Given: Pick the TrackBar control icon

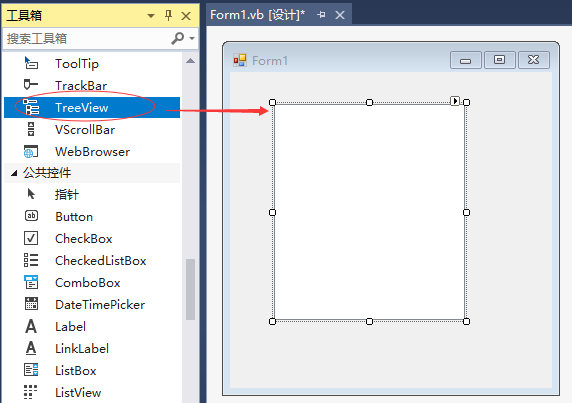Looking at the screenshot, I should [31, 85].
